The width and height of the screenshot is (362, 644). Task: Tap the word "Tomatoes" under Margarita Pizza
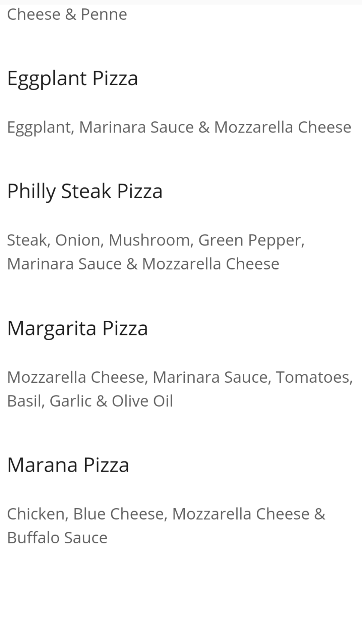314,377
